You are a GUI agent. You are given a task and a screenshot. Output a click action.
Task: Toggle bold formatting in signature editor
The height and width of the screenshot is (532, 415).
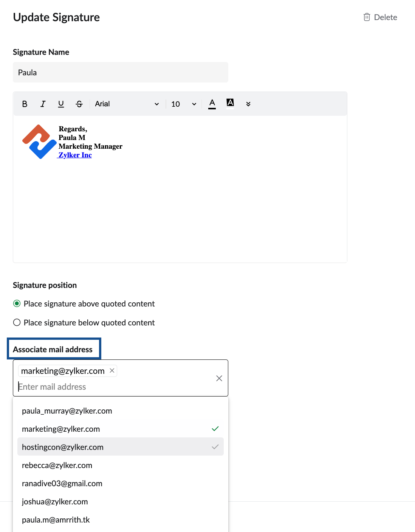coord(25,104)
